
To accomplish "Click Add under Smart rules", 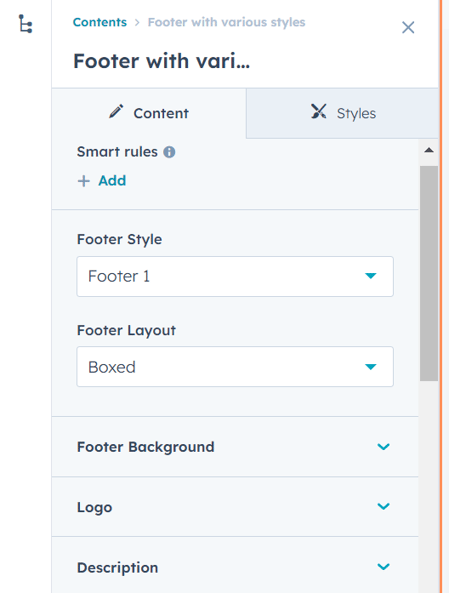I will [112, 181].
